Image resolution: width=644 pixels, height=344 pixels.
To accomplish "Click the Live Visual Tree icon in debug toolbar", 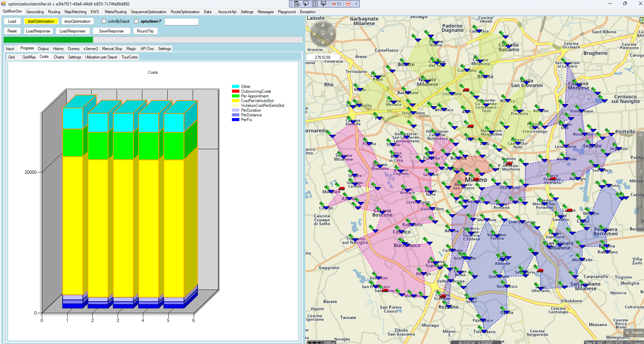I will 296,4.
